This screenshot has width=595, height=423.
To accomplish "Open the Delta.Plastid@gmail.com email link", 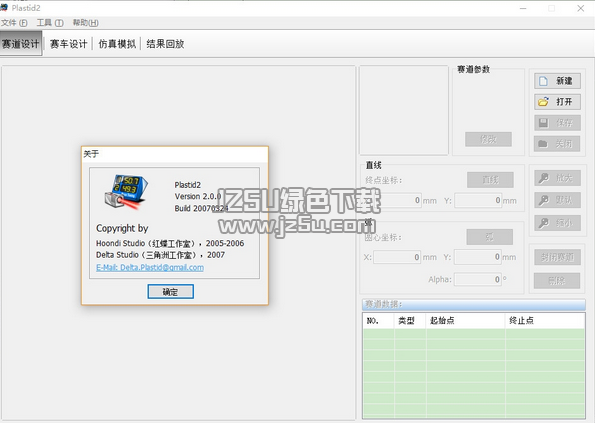I will tap(150, 267).
